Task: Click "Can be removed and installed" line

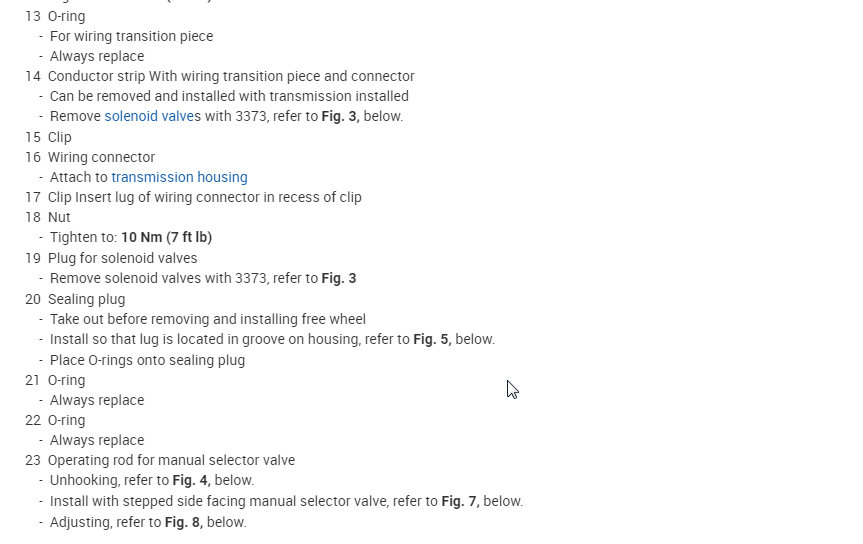Action: coord(229,96)
